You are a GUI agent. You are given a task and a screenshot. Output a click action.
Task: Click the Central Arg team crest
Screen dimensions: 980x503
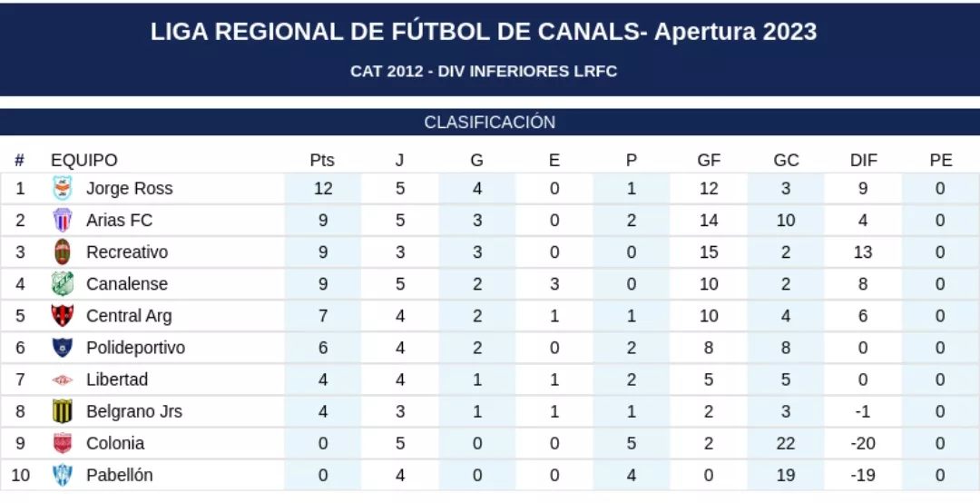click(62, 316)
